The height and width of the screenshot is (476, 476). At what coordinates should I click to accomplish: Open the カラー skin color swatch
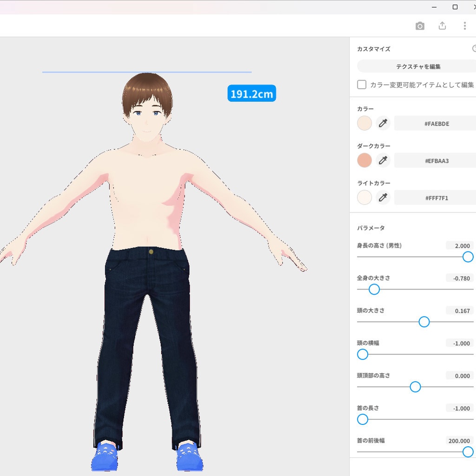(x=364, y=123)
